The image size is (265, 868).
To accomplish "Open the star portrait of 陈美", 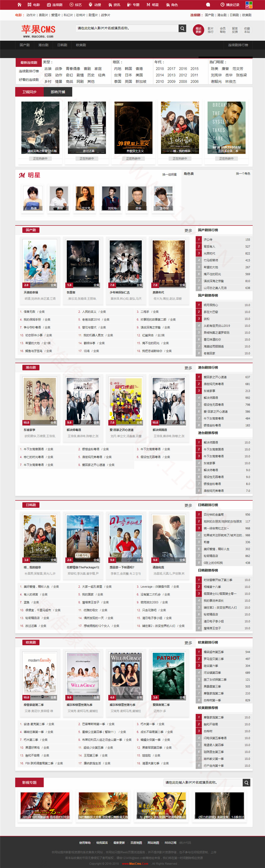I will [x=33, y=198].
